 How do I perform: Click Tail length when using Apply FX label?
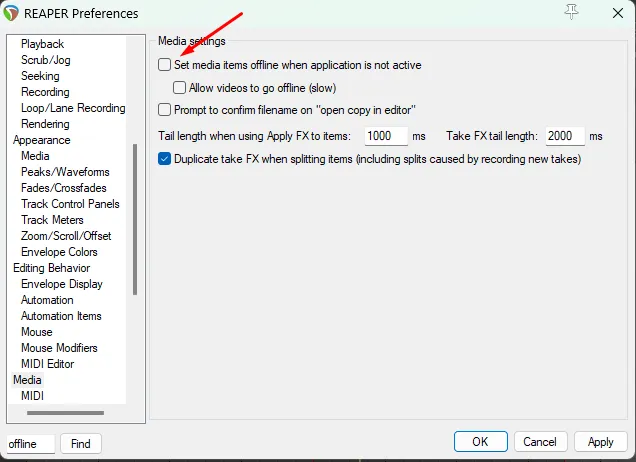click(x=254, y=136)
